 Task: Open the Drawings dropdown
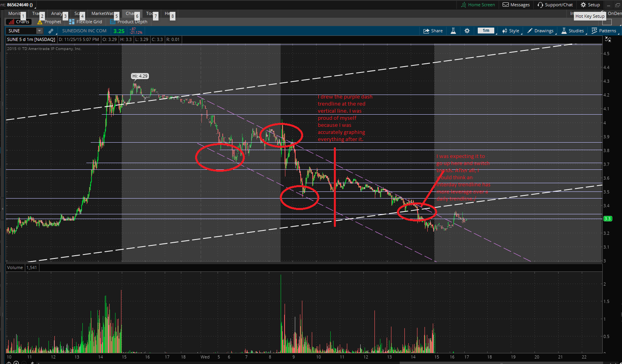(540, 31)
